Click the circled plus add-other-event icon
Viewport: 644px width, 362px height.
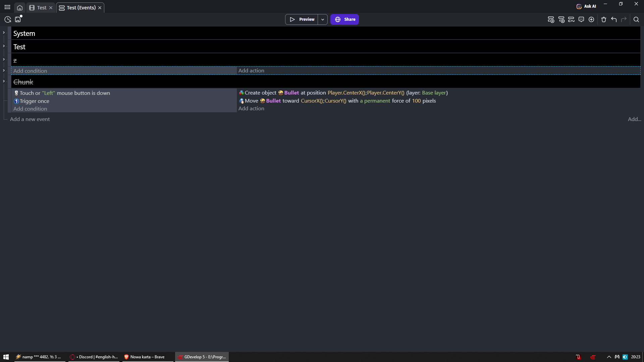pos(591,19)
